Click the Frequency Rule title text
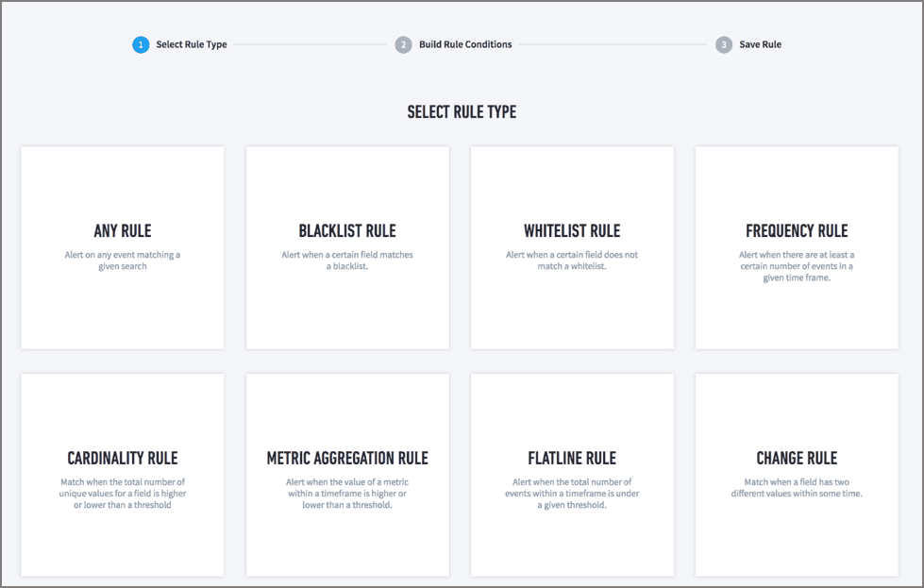The height and width of the screenshot is (588, 924). pyautogui.click(x=797, y=230)
